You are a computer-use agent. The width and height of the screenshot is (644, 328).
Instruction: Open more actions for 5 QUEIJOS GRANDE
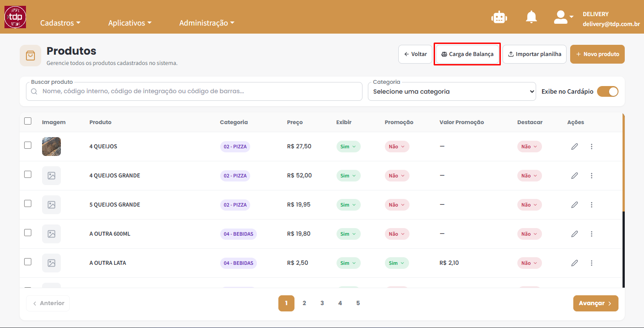coord(592,205)
